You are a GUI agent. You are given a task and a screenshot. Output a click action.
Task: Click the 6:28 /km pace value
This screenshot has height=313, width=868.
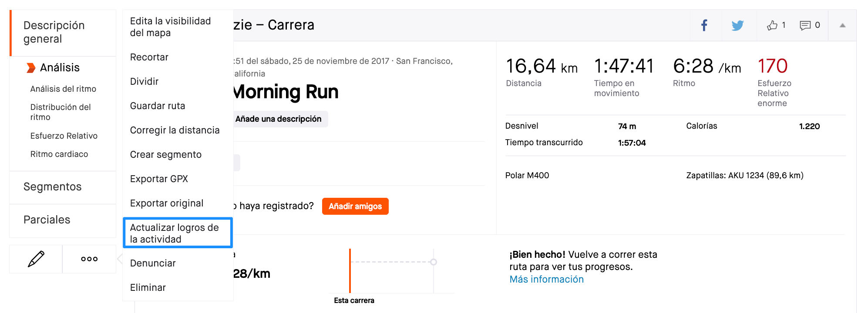pos(707,66)
